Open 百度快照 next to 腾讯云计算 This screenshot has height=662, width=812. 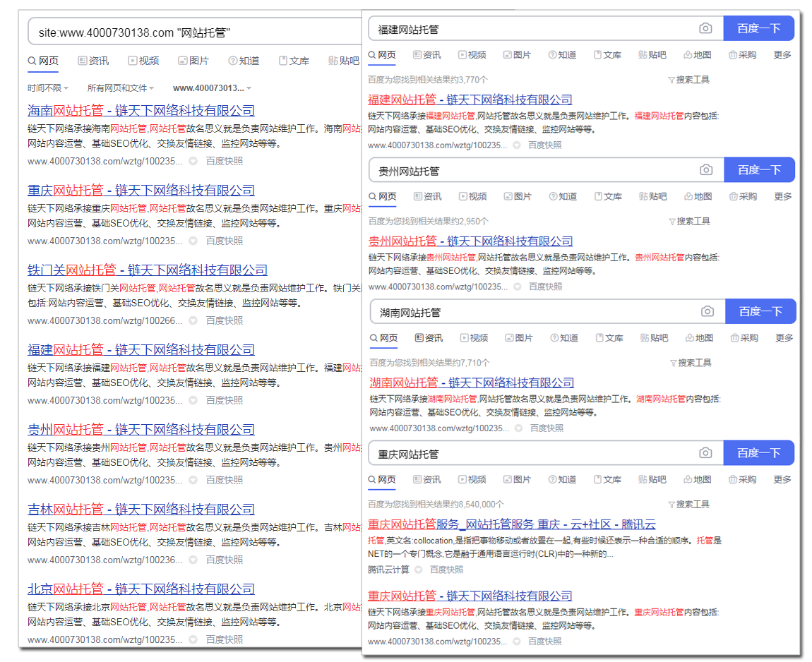(x=446, y=570)
